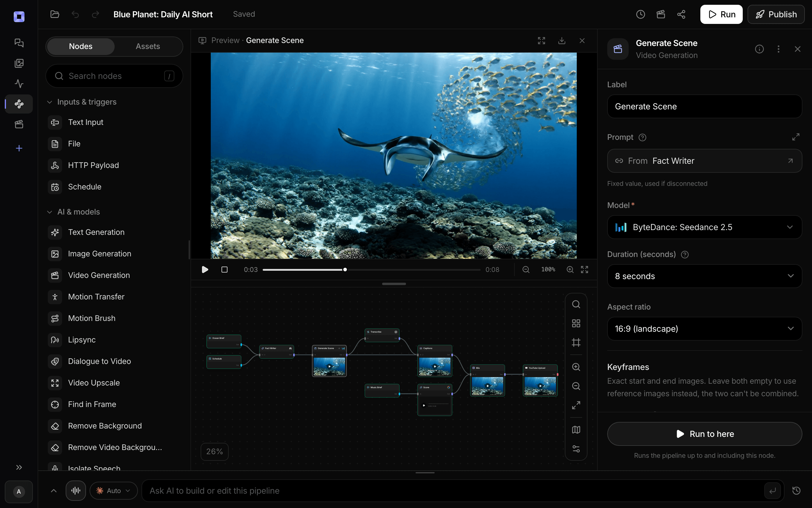Select the Motion Brush node
Image resolution: width=812 pixels, height=508 pixels.
(x=114, y=318)
